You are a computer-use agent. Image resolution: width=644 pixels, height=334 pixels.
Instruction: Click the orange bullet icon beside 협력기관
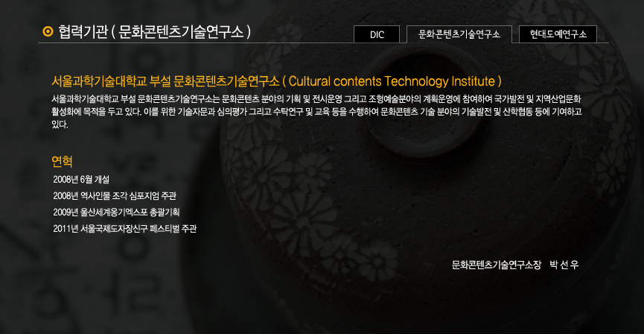[48, 31]
